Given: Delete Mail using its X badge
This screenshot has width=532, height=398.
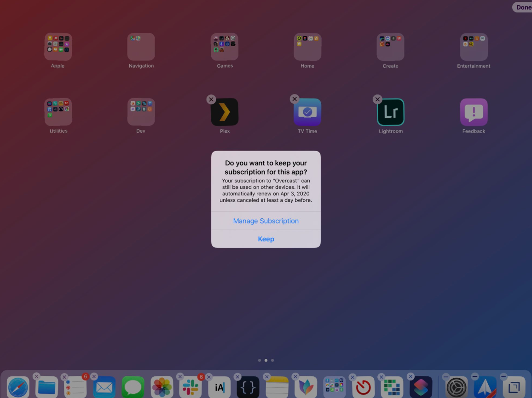Looking at the screenshot, I should pos(94,376).
